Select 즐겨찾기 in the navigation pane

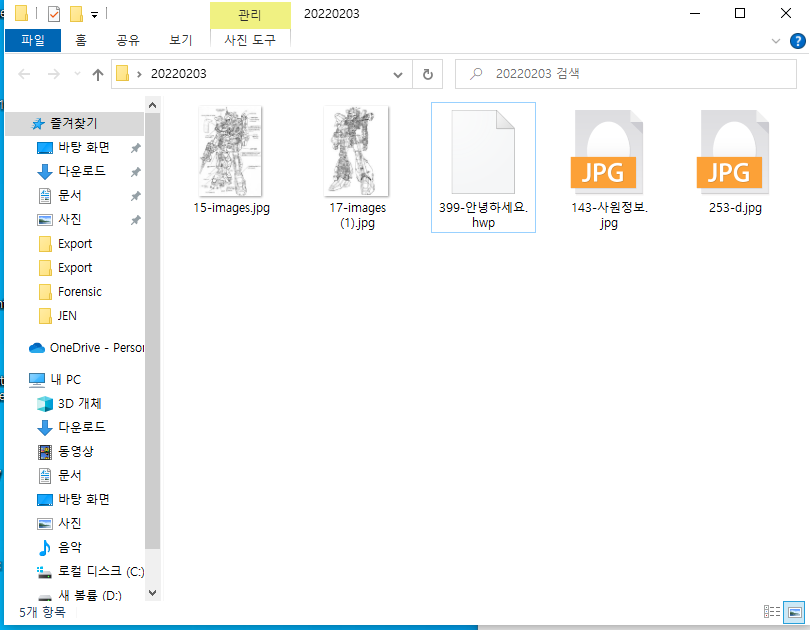pyautogui.click(x=74, y=123)
